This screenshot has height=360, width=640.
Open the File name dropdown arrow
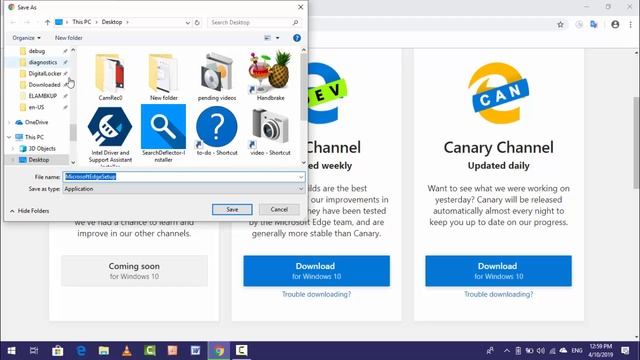(x=301, y=177)
